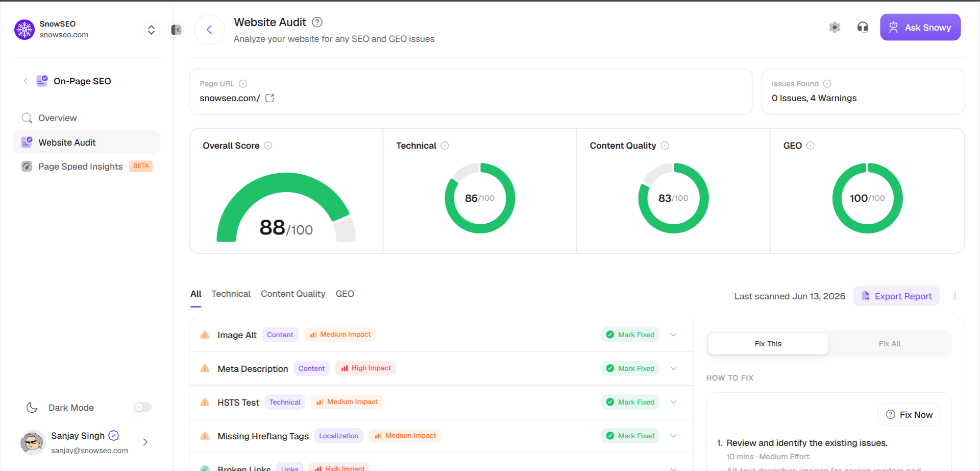Click the Ask Snowy button
Viewport: 980px width, 471px height.
click(x=920, y=28)
